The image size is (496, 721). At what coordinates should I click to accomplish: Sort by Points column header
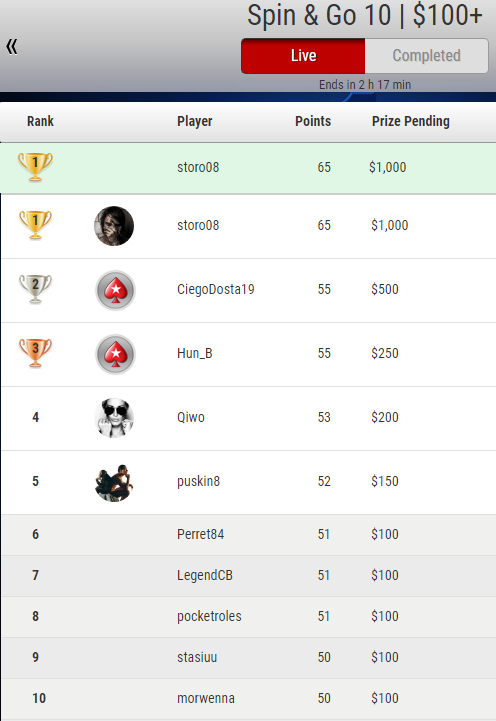(313, 121)
